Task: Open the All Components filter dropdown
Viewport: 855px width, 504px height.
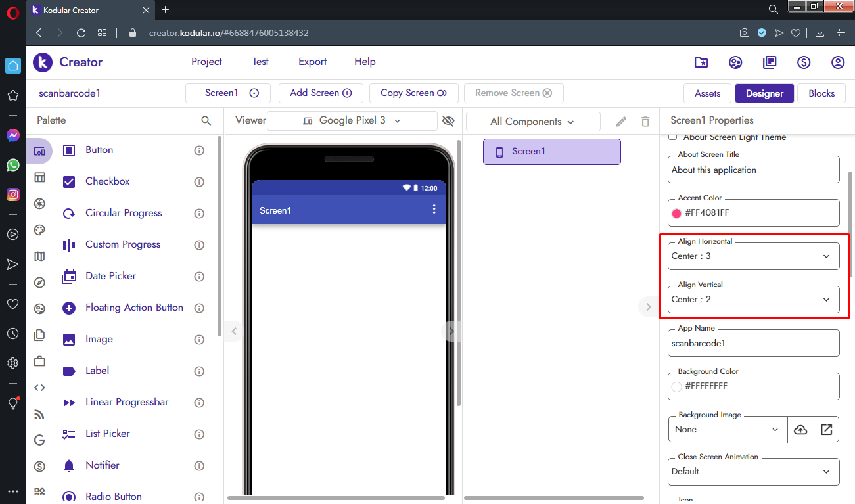Action: pyautogui.click(x=532, y=122)
